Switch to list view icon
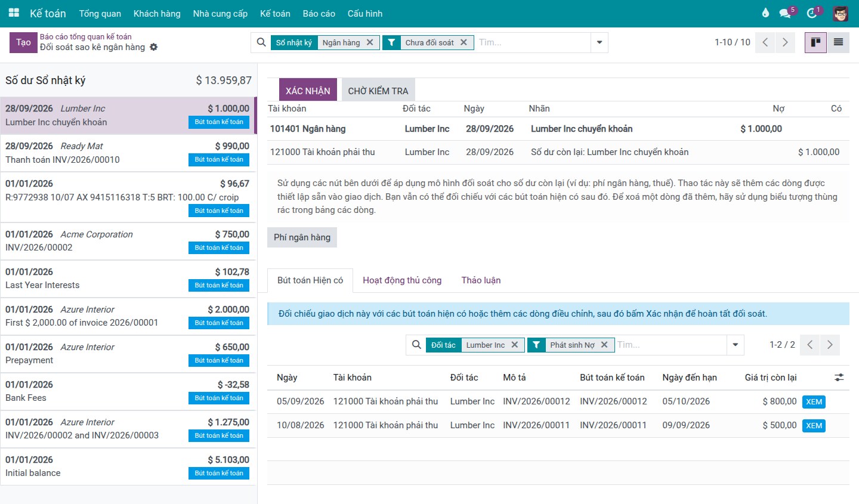The image size is (859, 504). 838,42
